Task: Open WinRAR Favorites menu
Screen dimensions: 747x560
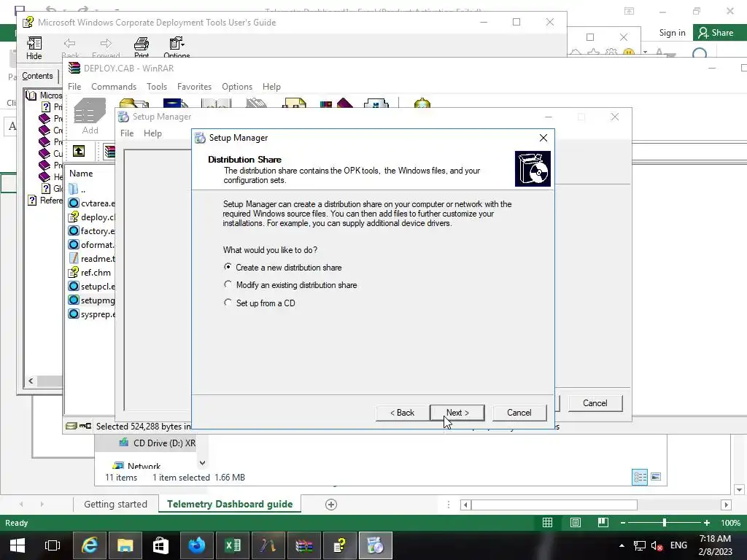Action: [x=194, y=87]
